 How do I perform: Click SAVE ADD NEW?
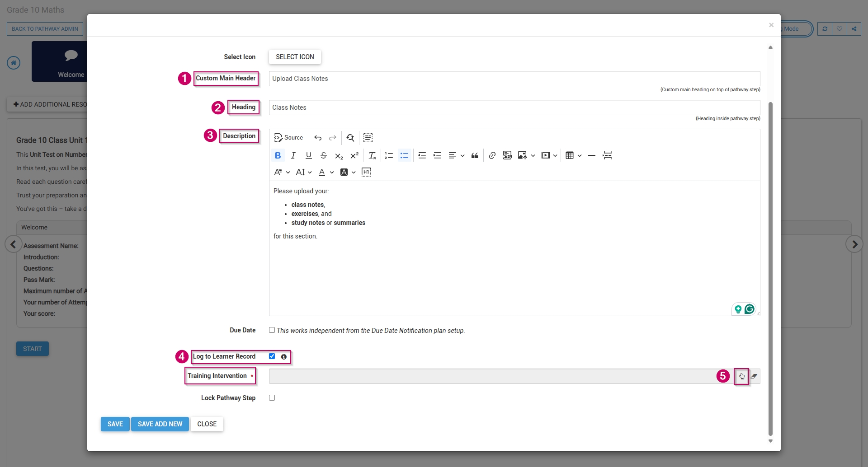(x=160, y=424)
